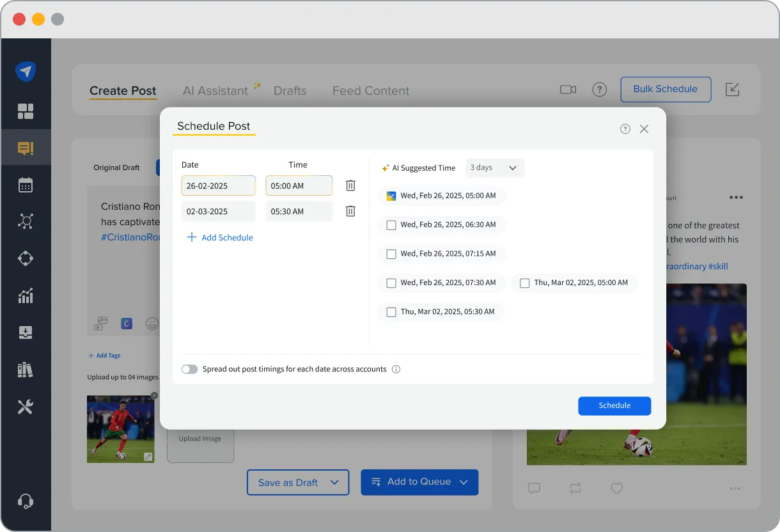This screenshot has height=532, width=780.
Task: Open the dashboard grid icon in the sidebar
Action: pyautogui.click(x=26, y=111)
